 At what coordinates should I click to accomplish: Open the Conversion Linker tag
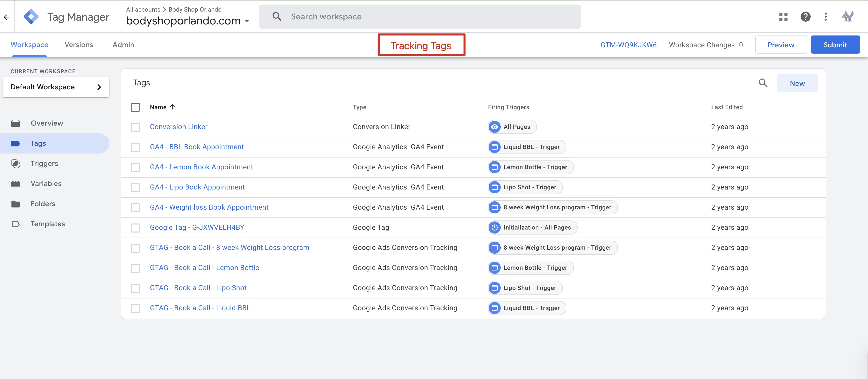[x=179, y=127]
